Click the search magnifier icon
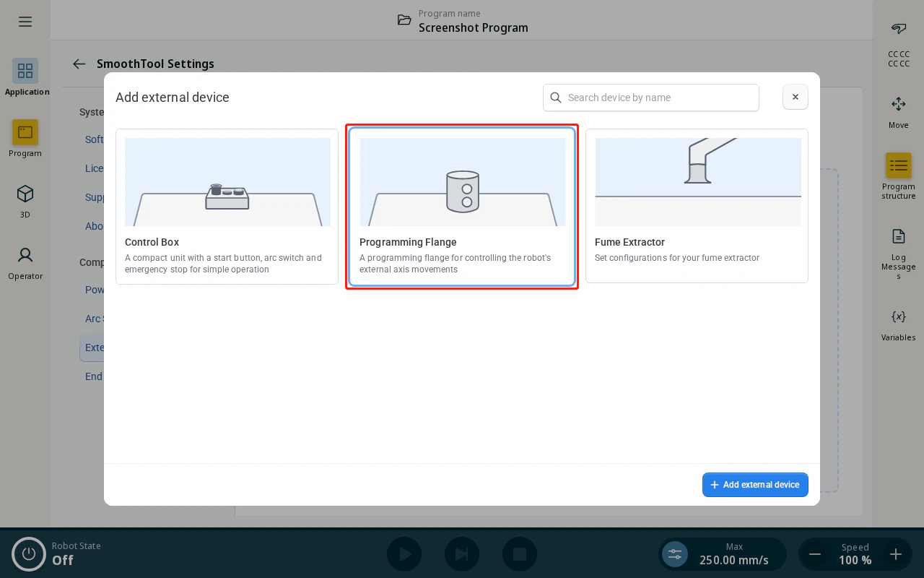 556,98
